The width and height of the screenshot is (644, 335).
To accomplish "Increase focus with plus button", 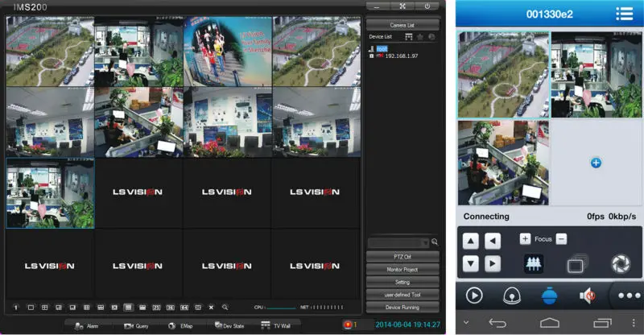I will (525, 239).
